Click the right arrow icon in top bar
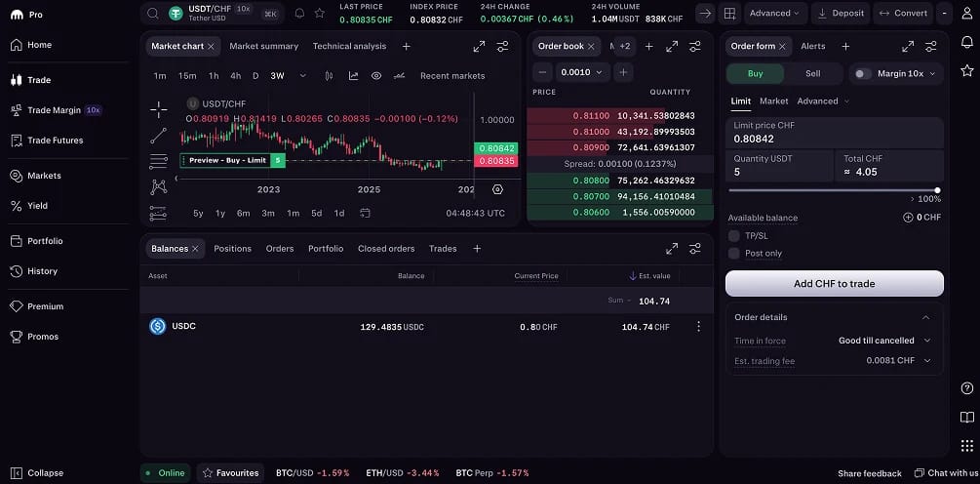 705,13
